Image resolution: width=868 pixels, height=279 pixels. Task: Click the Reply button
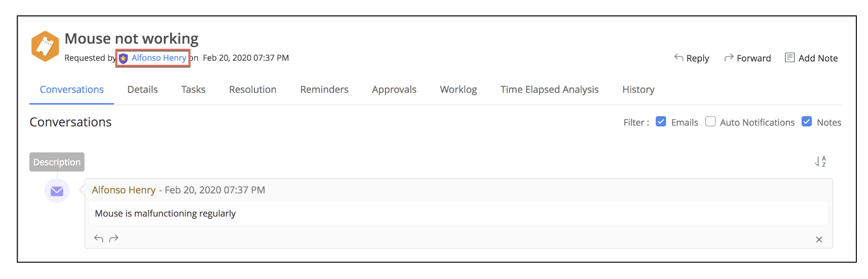(692, 58)
